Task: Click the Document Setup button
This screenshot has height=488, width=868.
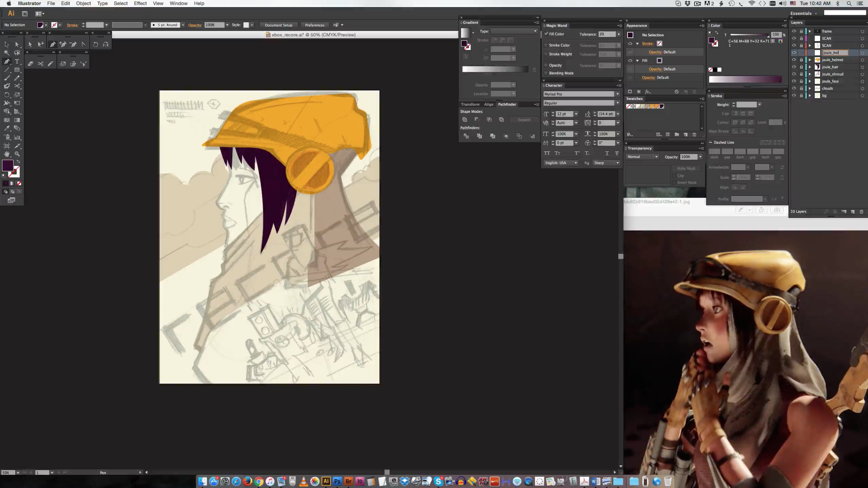Action: [278, 25]
